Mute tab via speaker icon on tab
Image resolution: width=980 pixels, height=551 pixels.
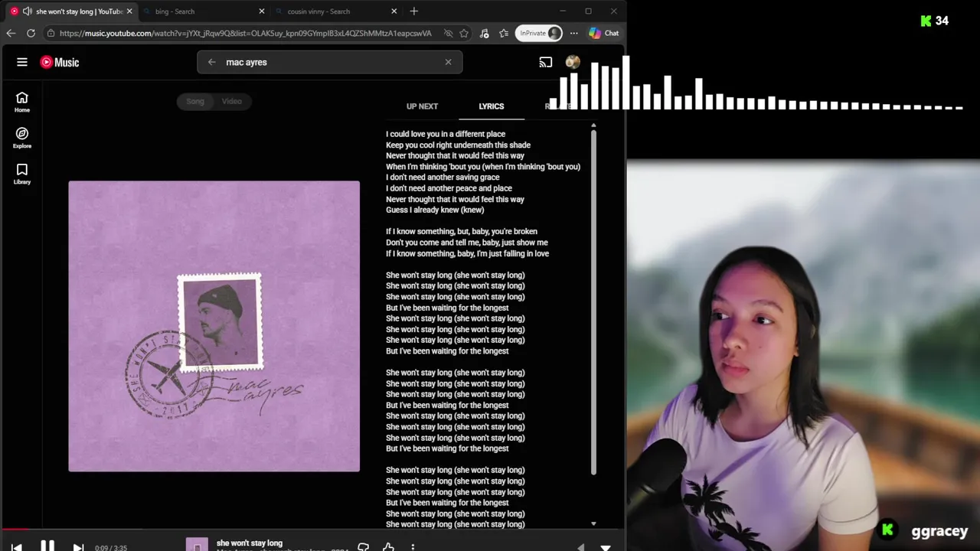[x=28, y=11]
